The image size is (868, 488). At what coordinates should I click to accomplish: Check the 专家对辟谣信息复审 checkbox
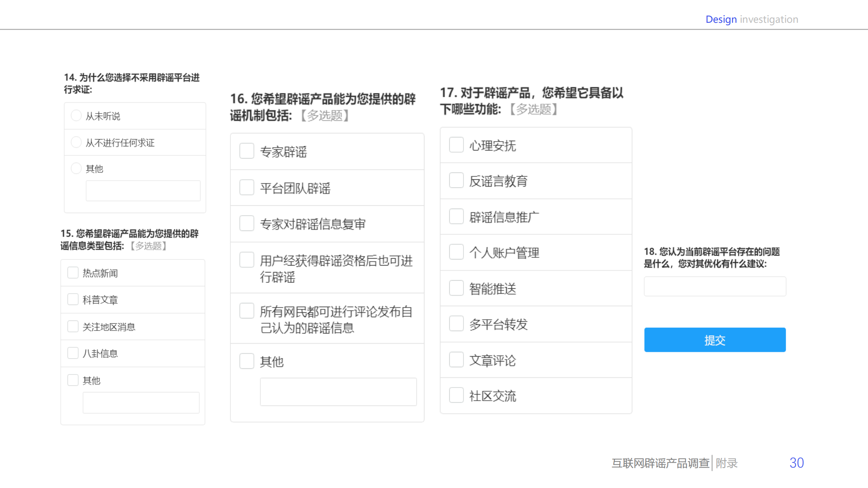246,223
